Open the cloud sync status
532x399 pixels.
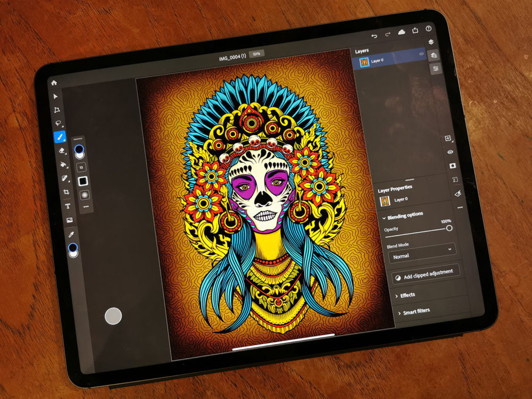click(x=402, y=32)
